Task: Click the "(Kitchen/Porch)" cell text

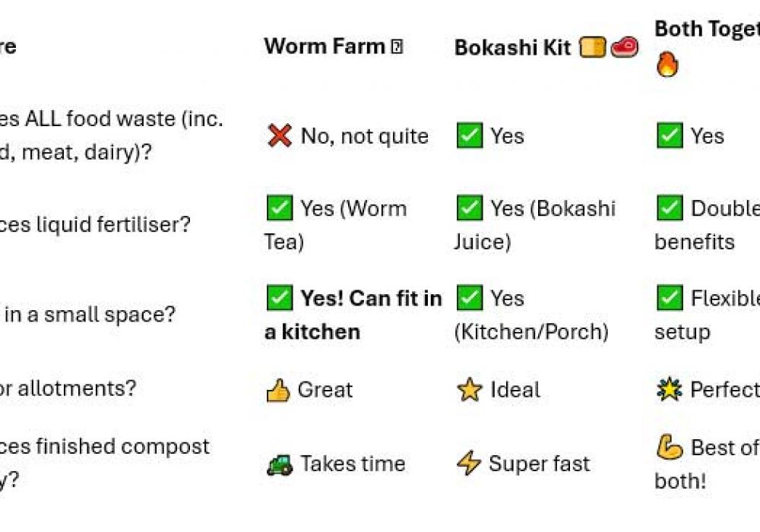Action: click(x=531, y=332)
